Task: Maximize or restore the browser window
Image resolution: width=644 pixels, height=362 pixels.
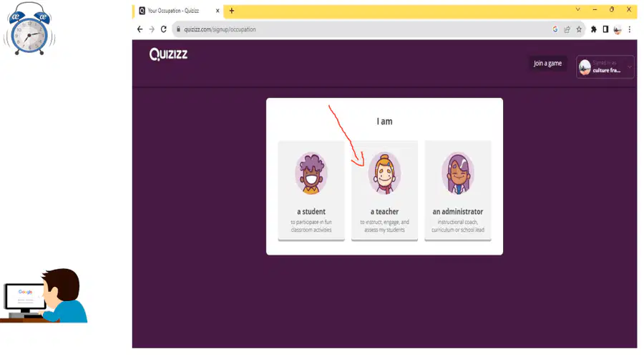Action: (x=612, y=9)
